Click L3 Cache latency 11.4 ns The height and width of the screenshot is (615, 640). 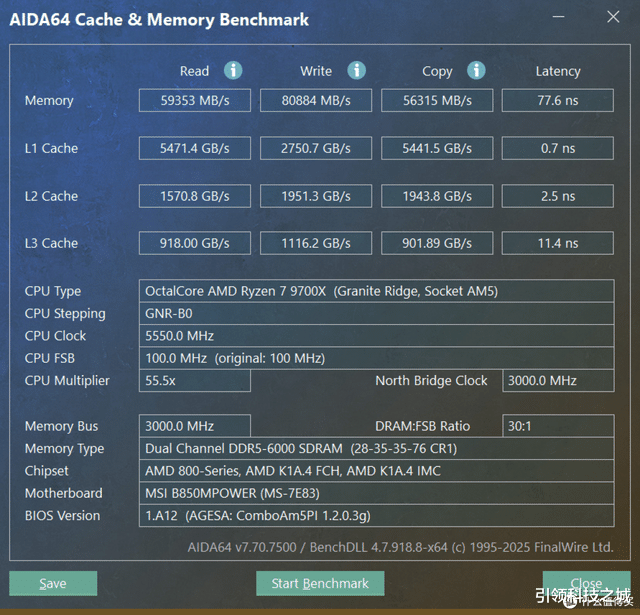[x=558, y=243]
